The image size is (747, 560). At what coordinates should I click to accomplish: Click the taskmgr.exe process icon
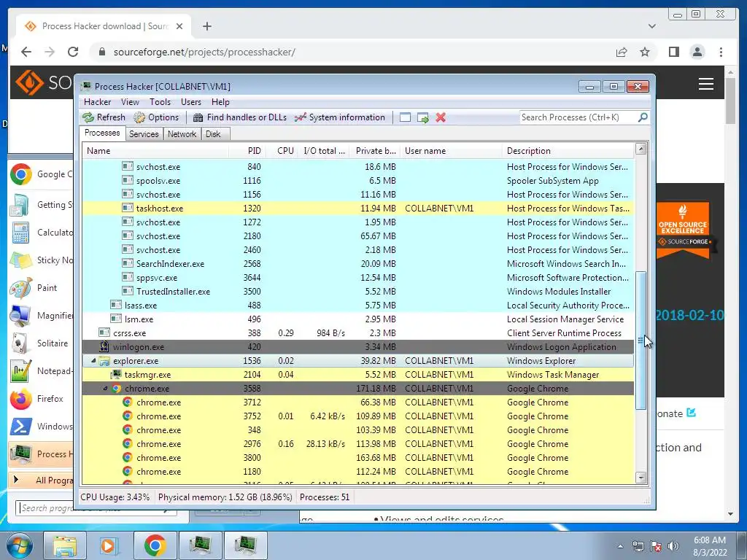coord(116,374)
